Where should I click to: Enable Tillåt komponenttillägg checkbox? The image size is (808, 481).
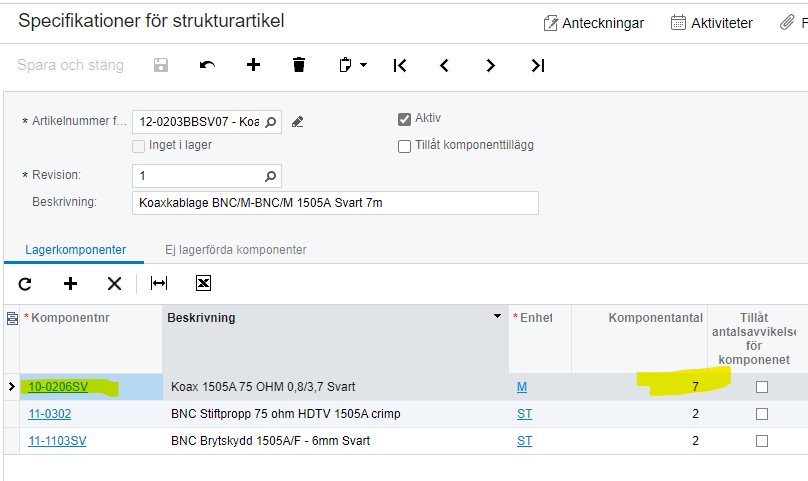tap(405, 146)
